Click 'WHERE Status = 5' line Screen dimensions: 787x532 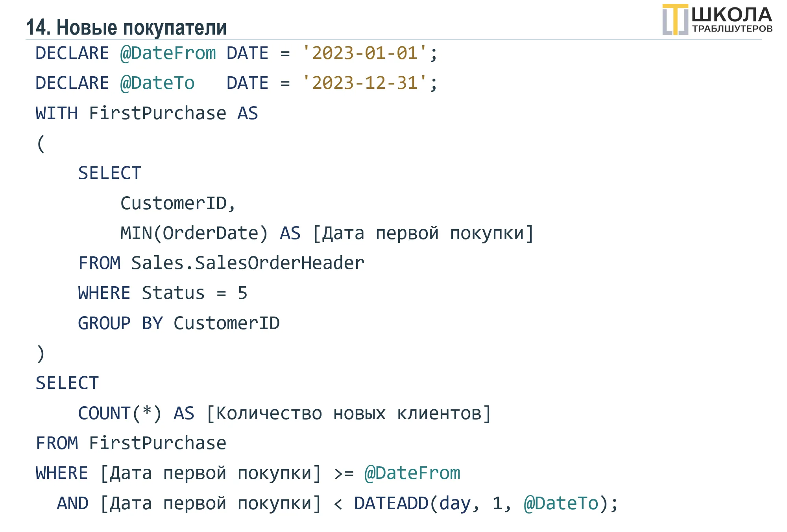pos(163,293)
